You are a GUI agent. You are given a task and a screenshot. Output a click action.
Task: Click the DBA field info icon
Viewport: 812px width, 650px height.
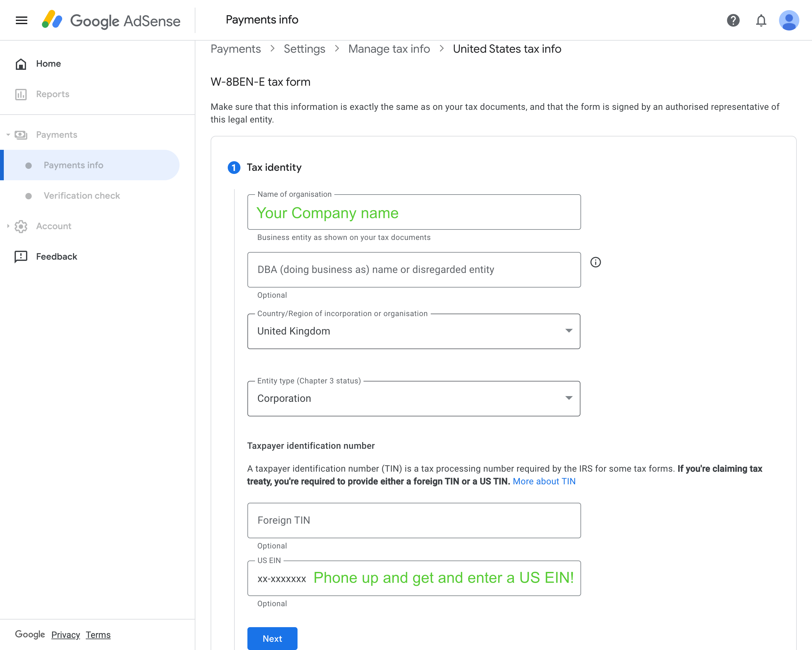[x=595, y=262]
